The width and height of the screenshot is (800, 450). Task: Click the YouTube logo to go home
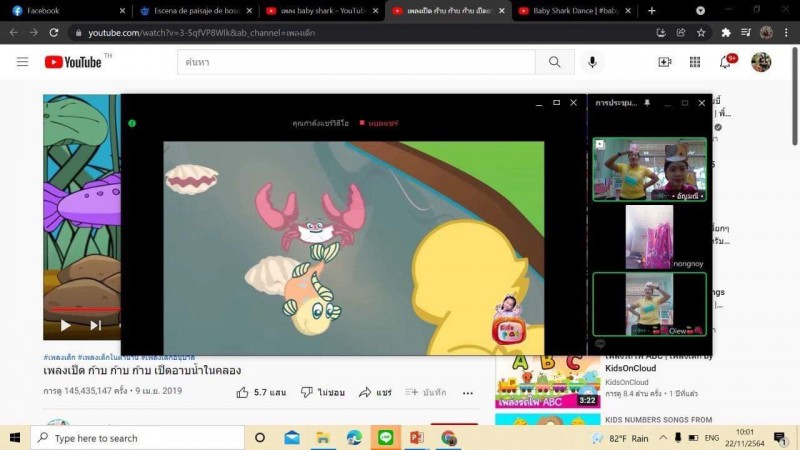[x=75, y=62]
